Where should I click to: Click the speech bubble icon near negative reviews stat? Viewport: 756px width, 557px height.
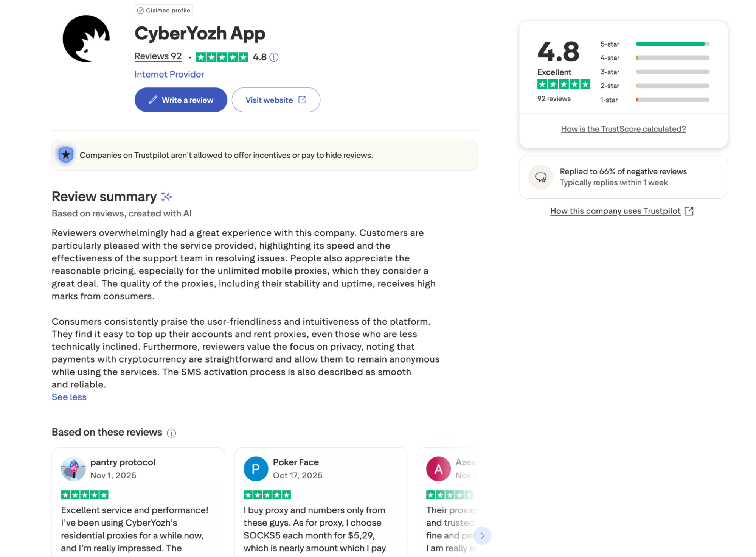[x=540, y=177]
